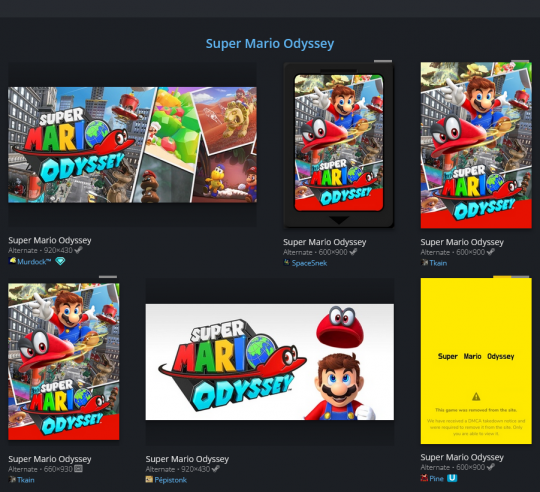
Task: Open Pine's user profile link
Action: [436, 479]
